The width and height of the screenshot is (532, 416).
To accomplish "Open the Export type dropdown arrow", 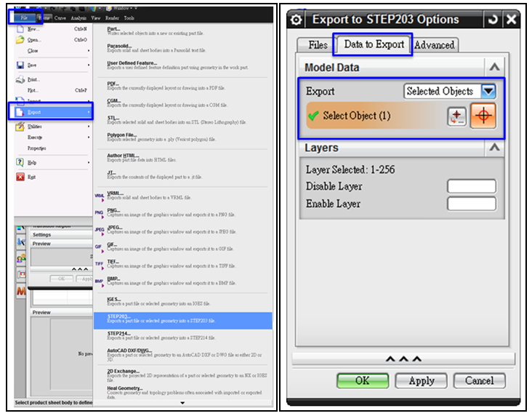I will tap(488, 92).
